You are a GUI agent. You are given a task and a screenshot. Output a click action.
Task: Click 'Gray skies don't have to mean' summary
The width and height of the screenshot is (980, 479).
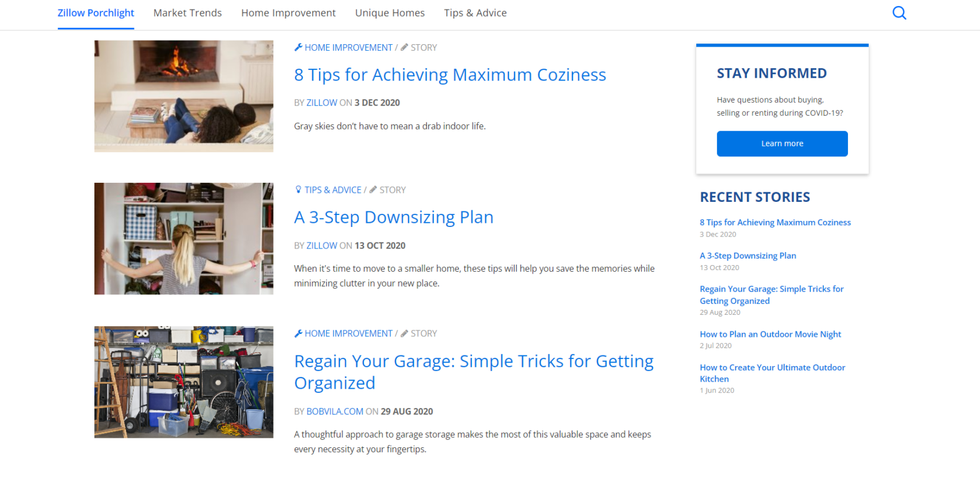pyautogui.click(x=390, y=126)
